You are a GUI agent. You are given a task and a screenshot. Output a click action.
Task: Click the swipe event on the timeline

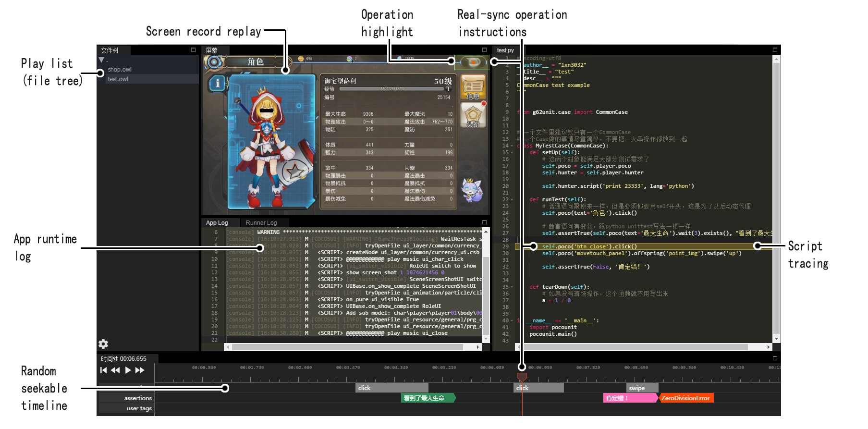tap(643, 388)
